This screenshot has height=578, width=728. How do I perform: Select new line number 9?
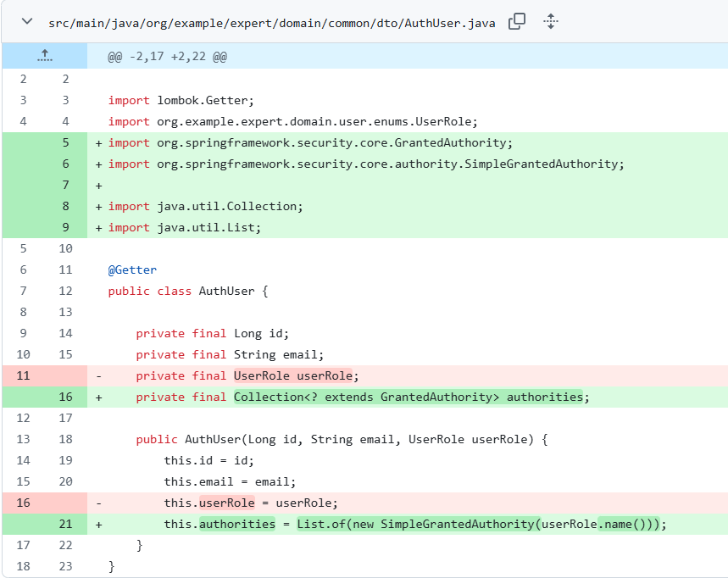[x=66, y=227]
